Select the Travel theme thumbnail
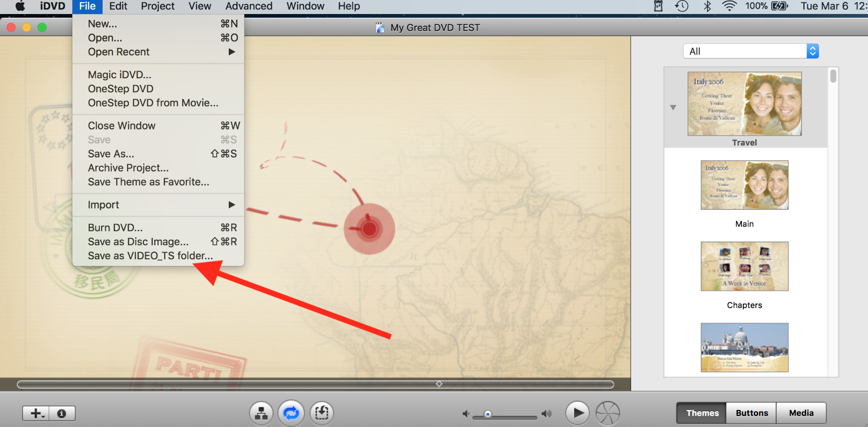The width and height of the screenshot is (868, 427). tap(745, 104)
